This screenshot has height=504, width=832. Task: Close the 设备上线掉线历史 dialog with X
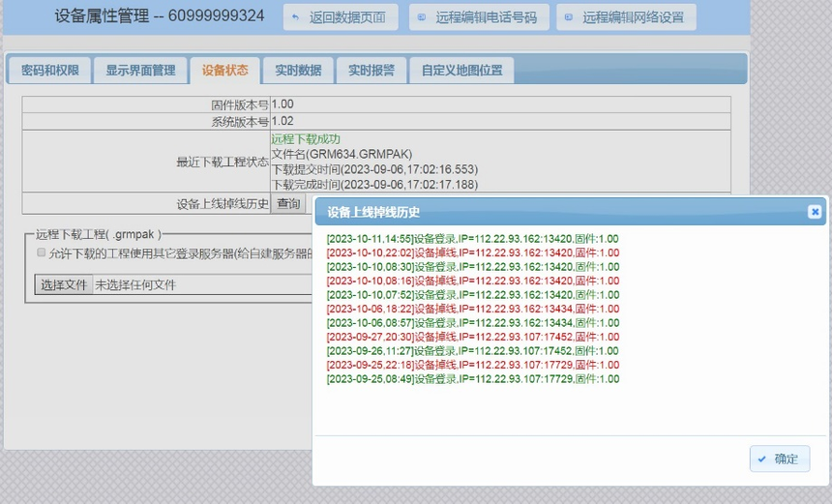(815, 212)
